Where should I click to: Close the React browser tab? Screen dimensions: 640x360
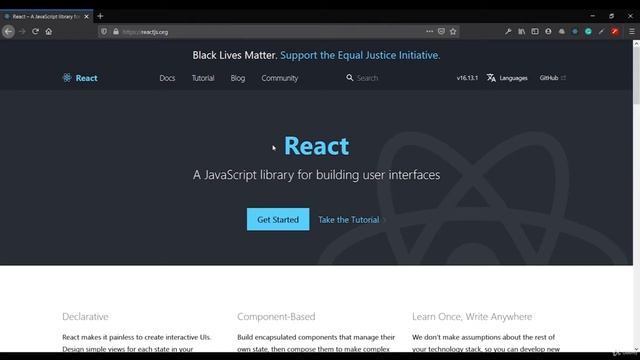[87, 16]
